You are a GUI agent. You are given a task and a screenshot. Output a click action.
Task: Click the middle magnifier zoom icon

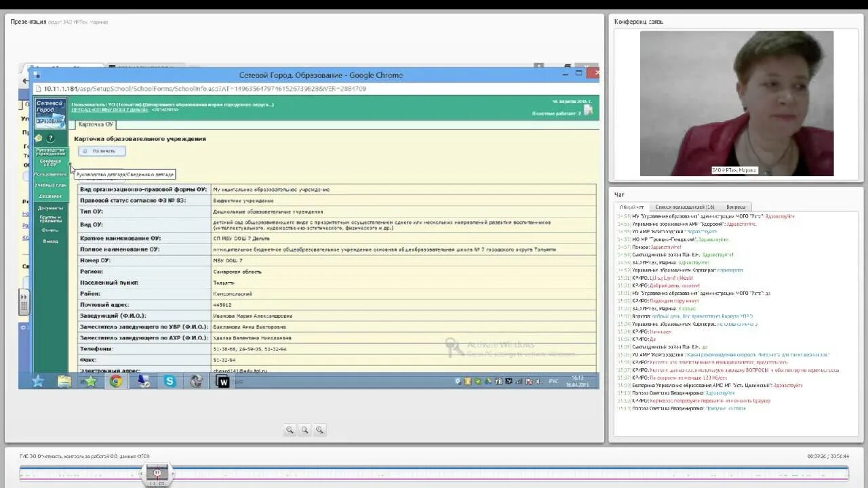[304, 430]
